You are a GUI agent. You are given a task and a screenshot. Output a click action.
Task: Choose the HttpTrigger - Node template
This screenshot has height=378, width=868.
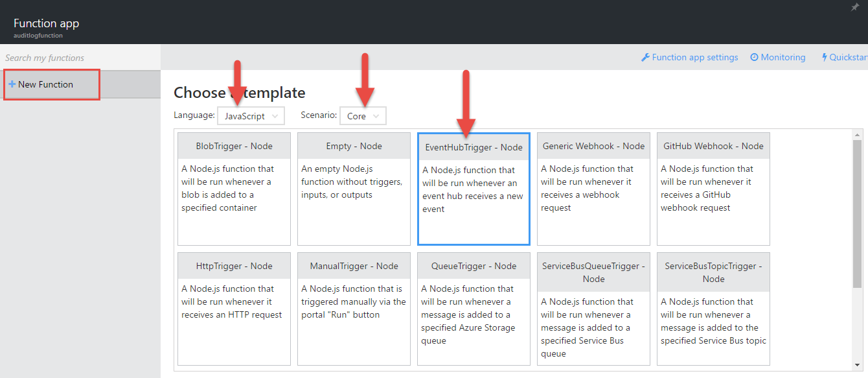(234, 309)
